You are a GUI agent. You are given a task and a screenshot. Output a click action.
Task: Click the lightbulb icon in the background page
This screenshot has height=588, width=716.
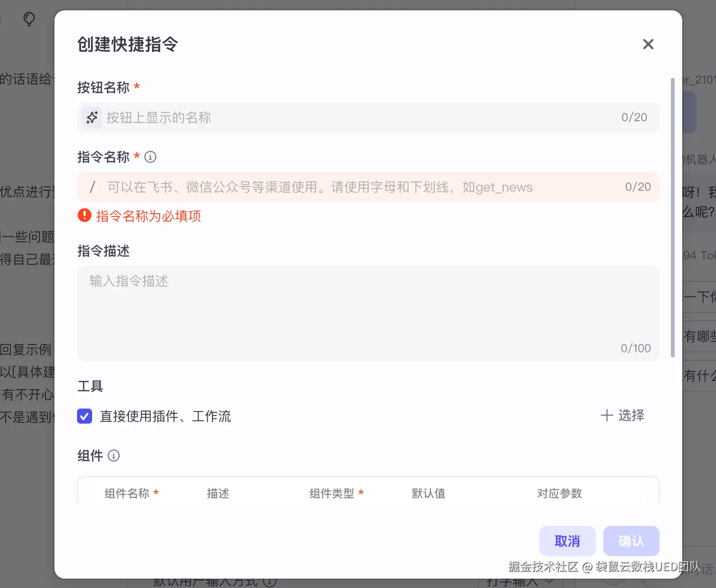pos(29,19)
